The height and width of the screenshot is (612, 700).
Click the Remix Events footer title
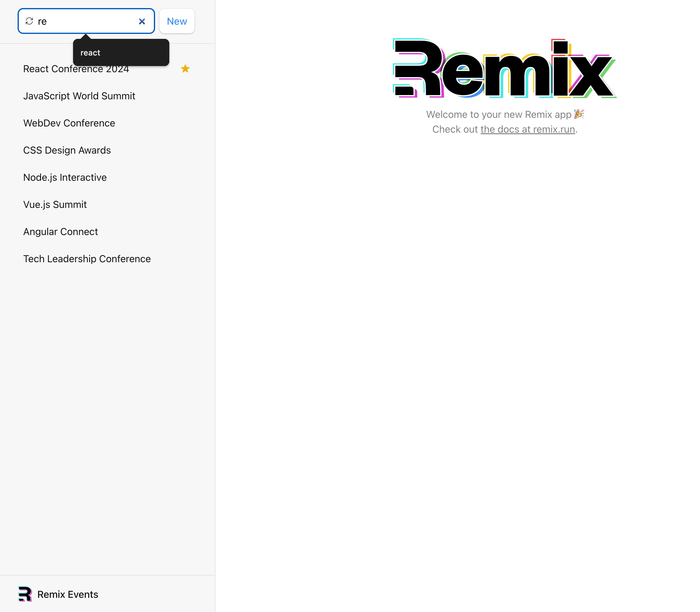[68, 594]
